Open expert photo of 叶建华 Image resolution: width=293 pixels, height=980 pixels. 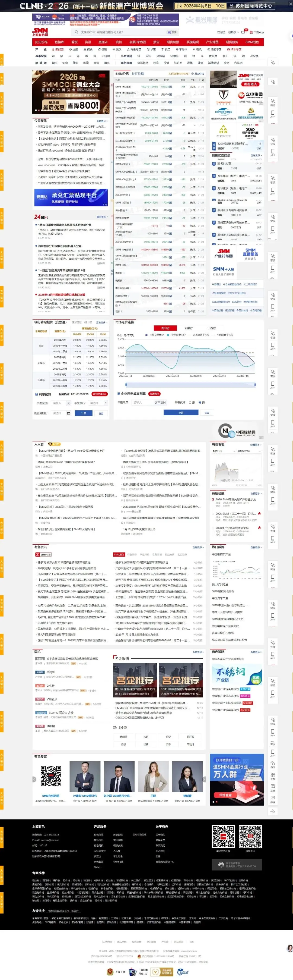click(85, 777)
